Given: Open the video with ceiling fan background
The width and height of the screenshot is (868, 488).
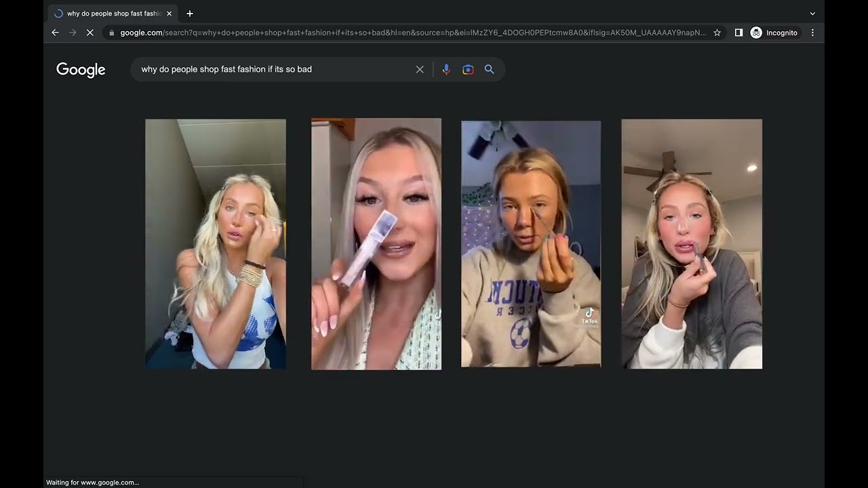Looking at the screenshot, I should click(692, 244).
